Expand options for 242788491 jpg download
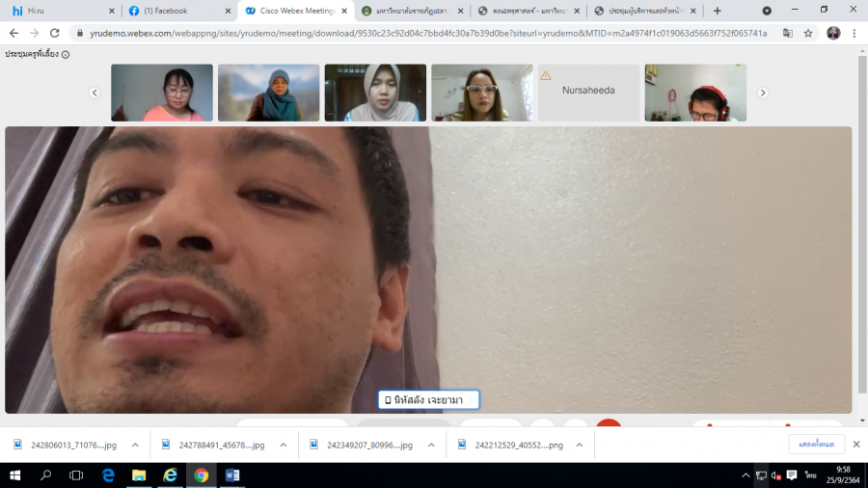Viewport: 868px width, 488px height. pyautogui.click(x=284, y=445)
